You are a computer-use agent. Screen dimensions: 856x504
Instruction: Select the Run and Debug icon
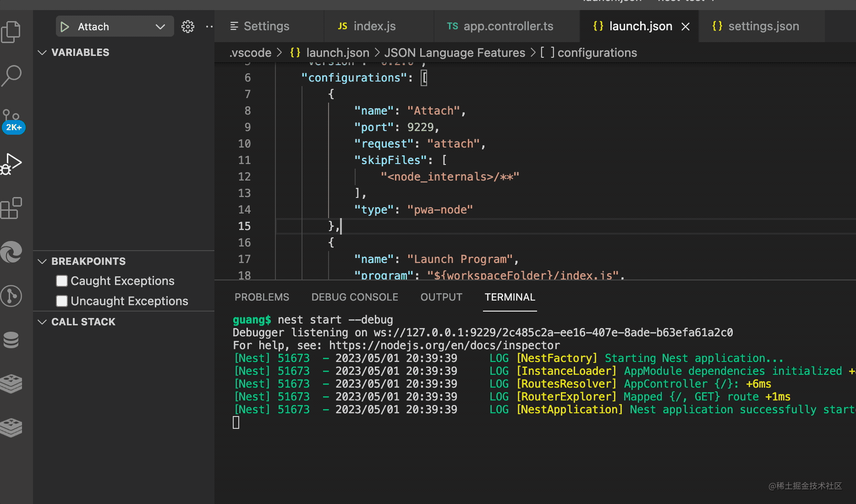coord(12,164)
